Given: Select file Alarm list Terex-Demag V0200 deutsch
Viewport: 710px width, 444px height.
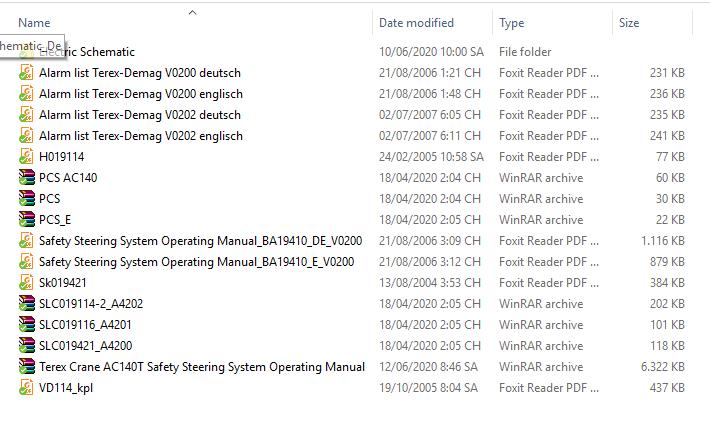Looking at the screenshot, I should coord(140,73).
